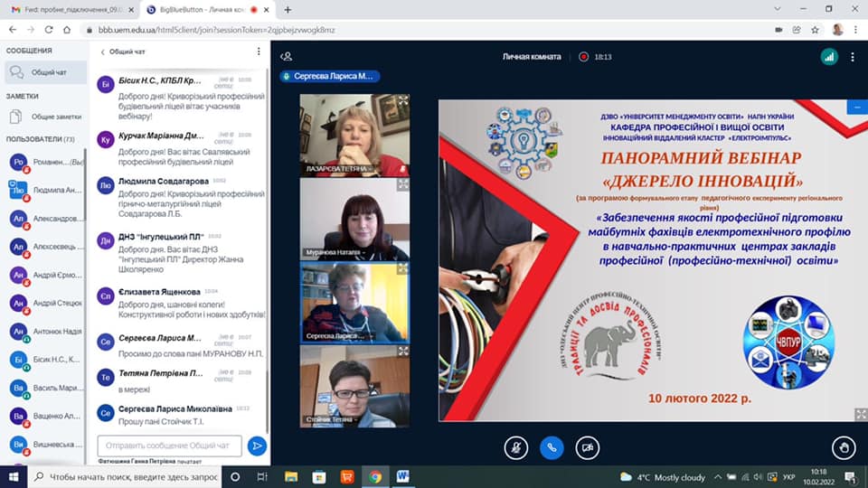The image size is (868, 488).
Task: Send the chat message with arrow button
Action: click(257, 446)
